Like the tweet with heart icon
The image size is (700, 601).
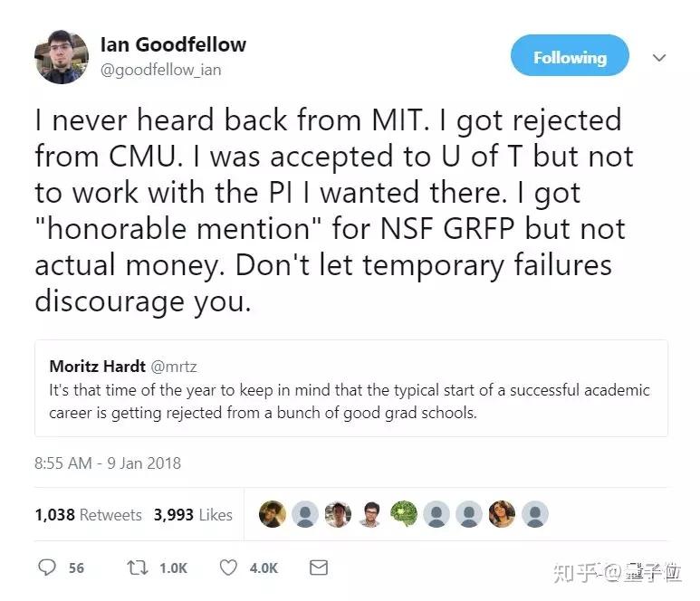coord(228,568)
